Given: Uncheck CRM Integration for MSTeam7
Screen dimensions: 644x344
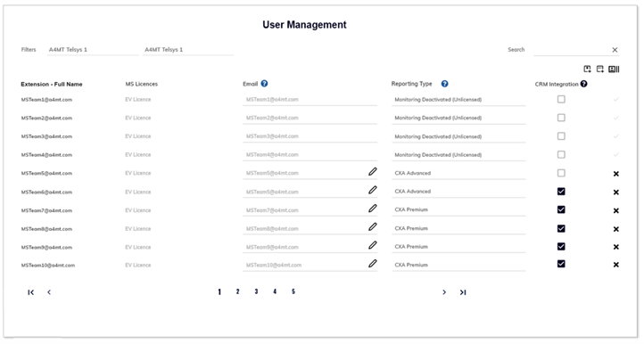Looking at the screenshot, I should coord(561,209).
